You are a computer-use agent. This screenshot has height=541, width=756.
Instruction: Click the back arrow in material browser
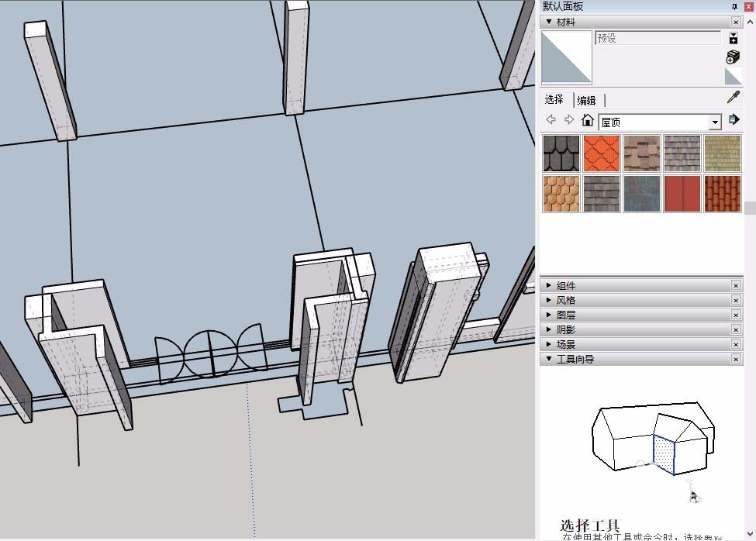tap(551, 120)
